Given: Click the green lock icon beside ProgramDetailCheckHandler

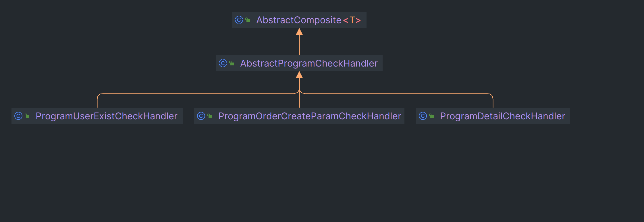Looking at the screenshot, I should point(431,116).
